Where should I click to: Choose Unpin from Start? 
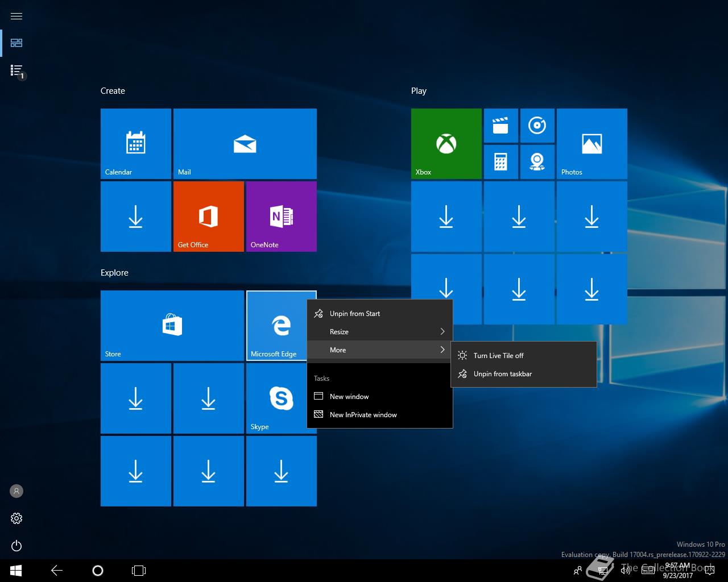point(380,314)
